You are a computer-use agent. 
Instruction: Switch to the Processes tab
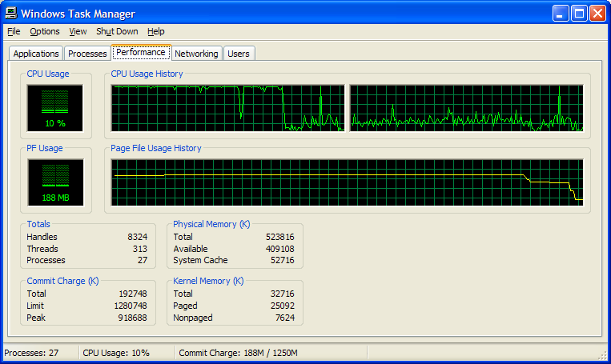(87, 54)
